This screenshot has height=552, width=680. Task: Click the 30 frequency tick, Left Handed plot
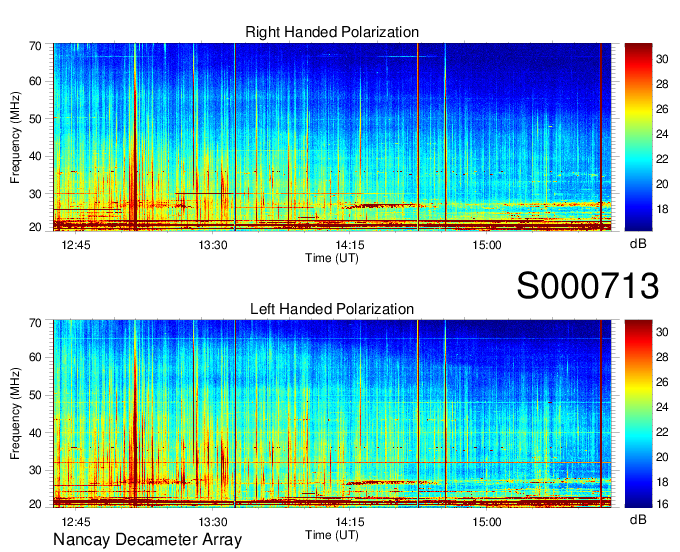point(35,470)
